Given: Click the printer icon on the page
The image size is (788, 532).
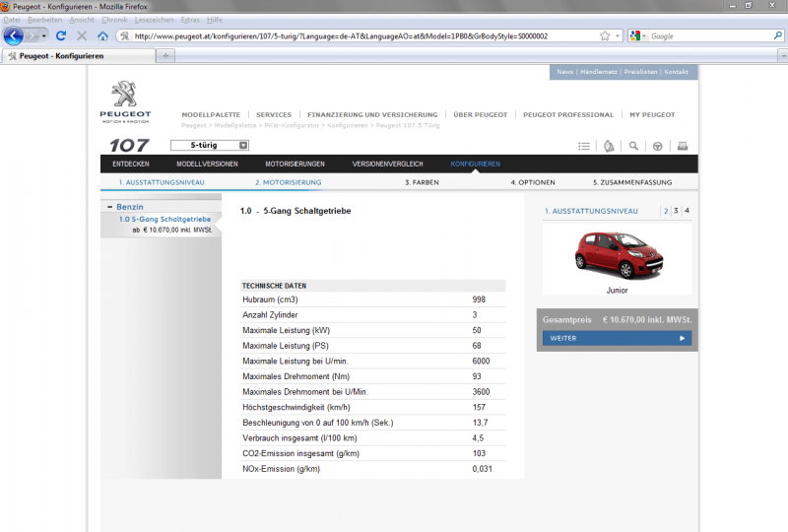Looking at the screenshot, I should coord(682,146).
